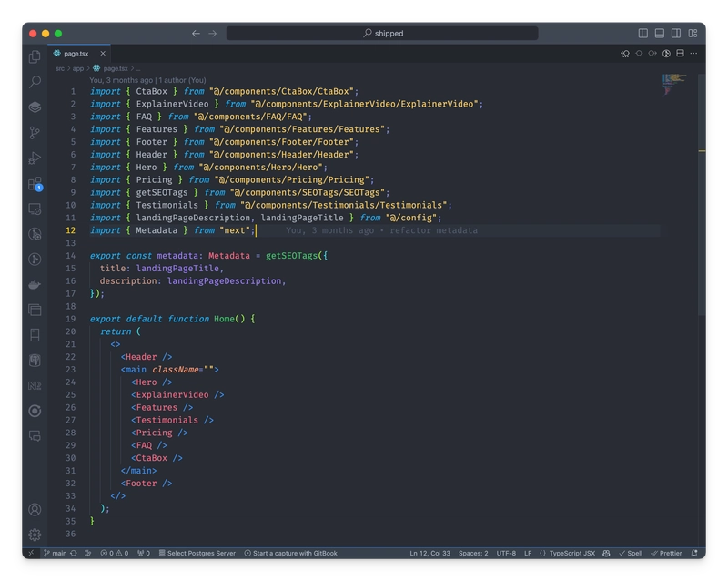Open the main branch picker in status bar
The height and width of the screenshot is (581, 728).
click(56, 553)
